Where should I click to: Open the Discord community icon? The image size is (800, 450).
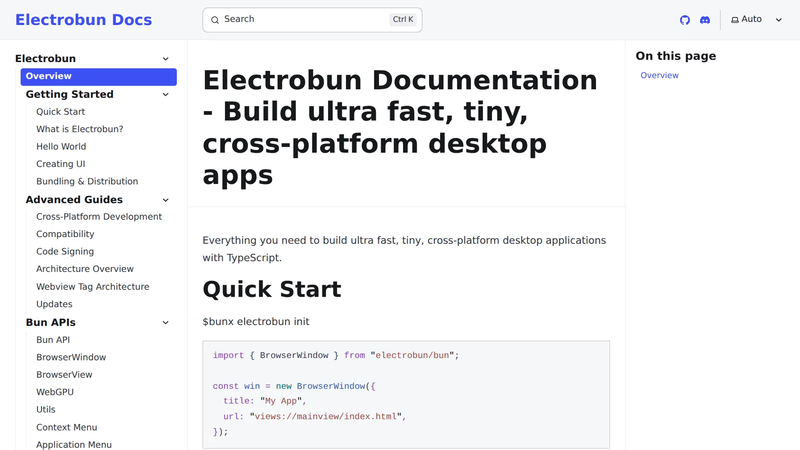[x=705, y=20]
